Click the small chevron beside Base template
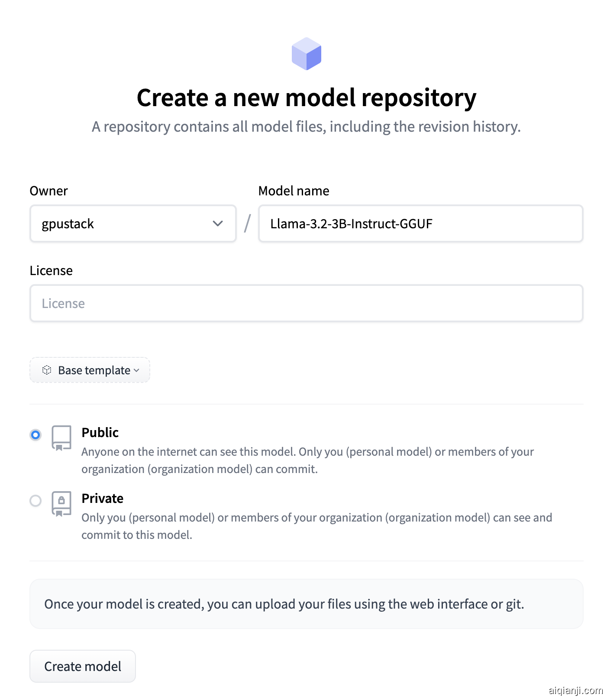 pyautogui.click(x=137, y=370)
